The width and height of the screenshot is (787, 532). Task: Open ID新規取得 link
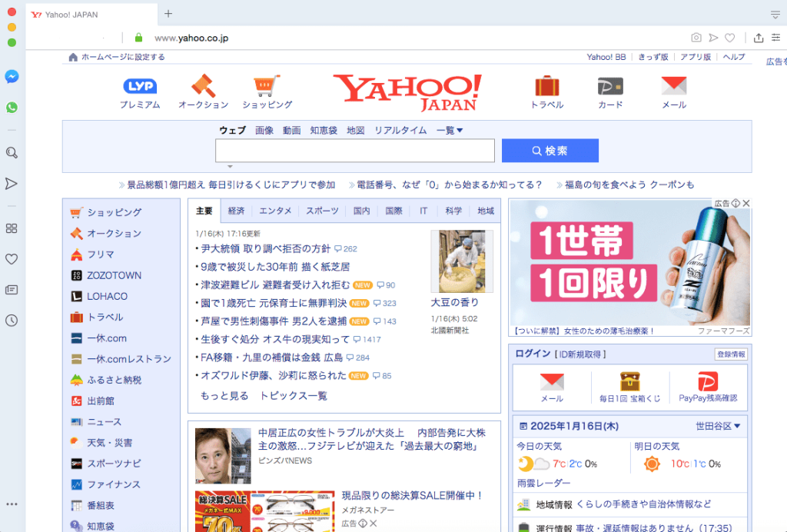[x=580, y=354]
